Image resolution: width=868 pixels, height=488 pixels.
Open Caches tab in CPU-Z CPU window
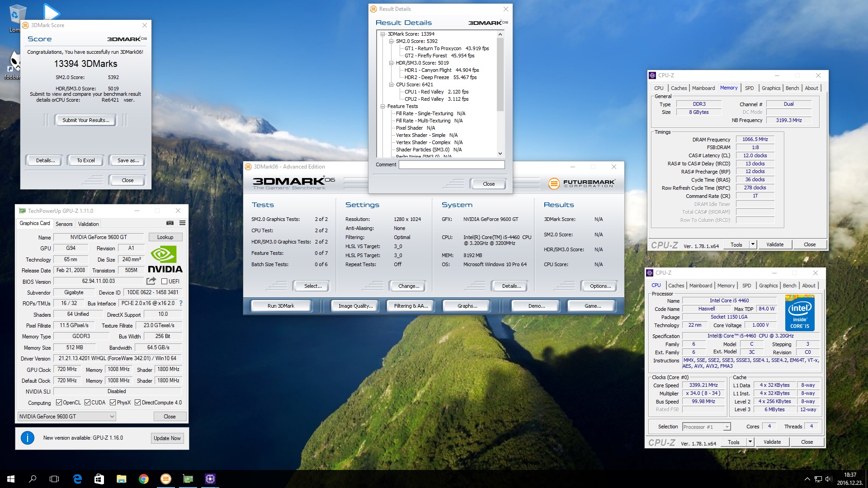pos(676,286)
